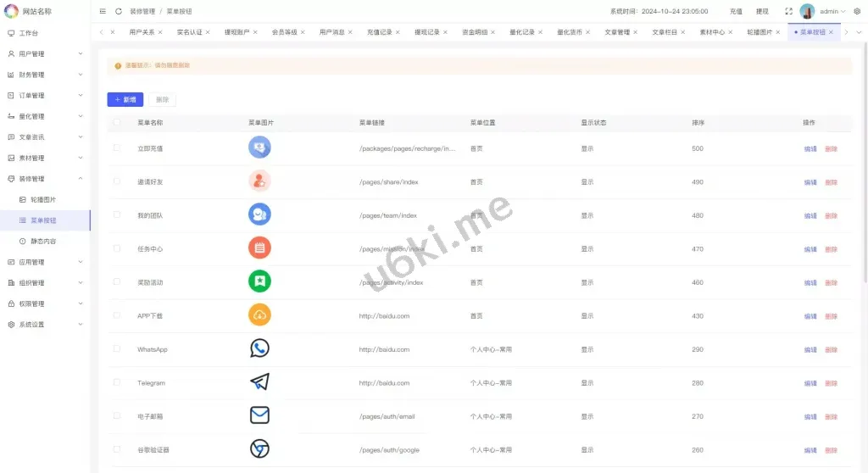The height and width of the screenshot is (473, 868).
Task: Click the 电子邮箱 envelope menu image
Action: [259, 415]
